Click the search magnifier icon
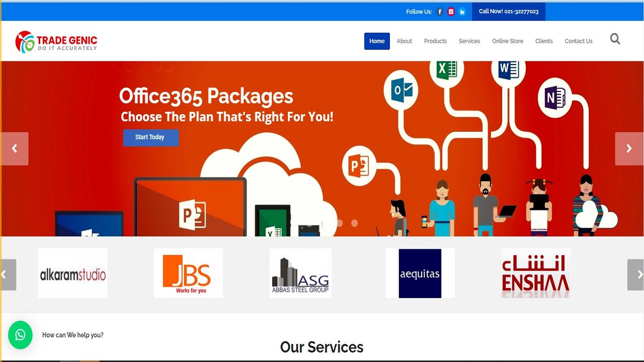Image resolution: width=644 pixels, height=362 pixels. pyautogui.click(x=615, y=39)
